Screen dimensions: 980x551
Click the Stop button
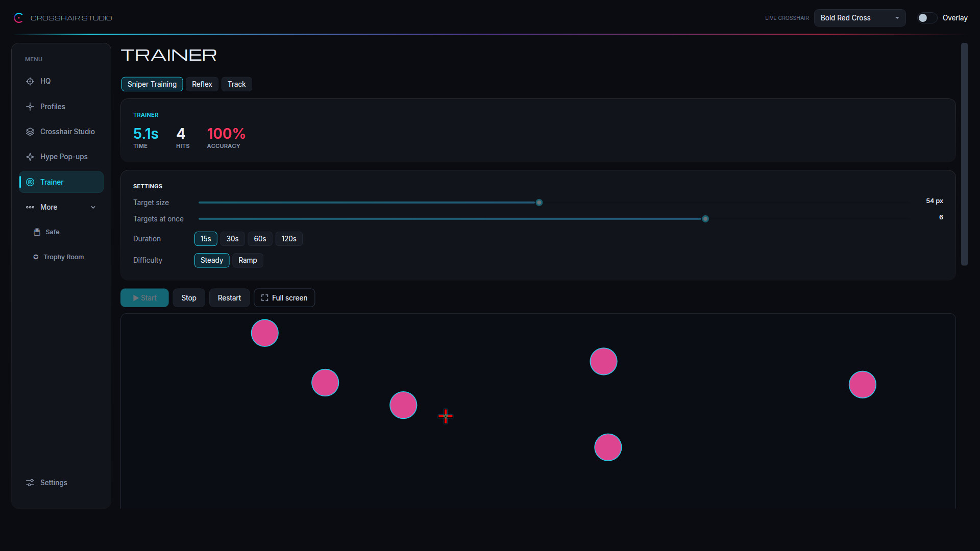[x=189, y=298]
